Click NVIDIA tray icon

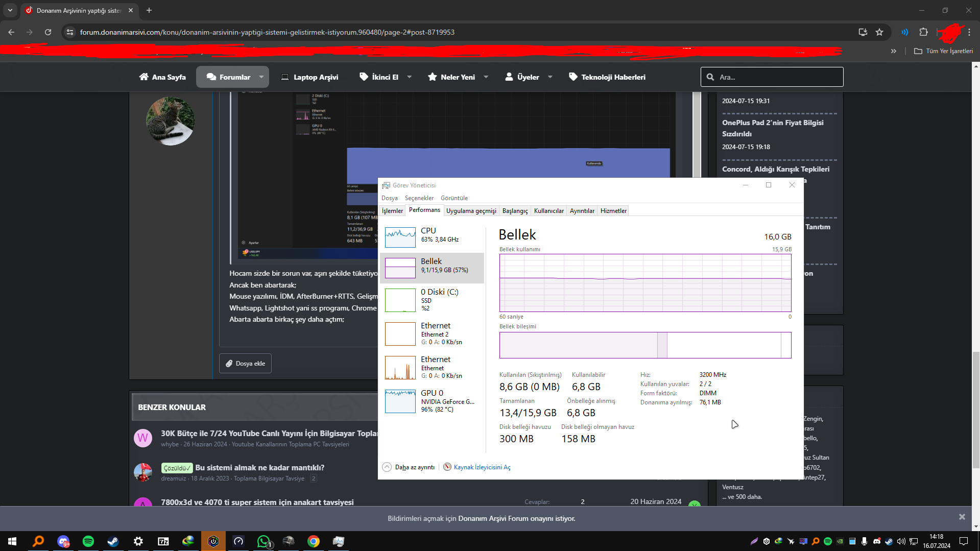point(840,541)
